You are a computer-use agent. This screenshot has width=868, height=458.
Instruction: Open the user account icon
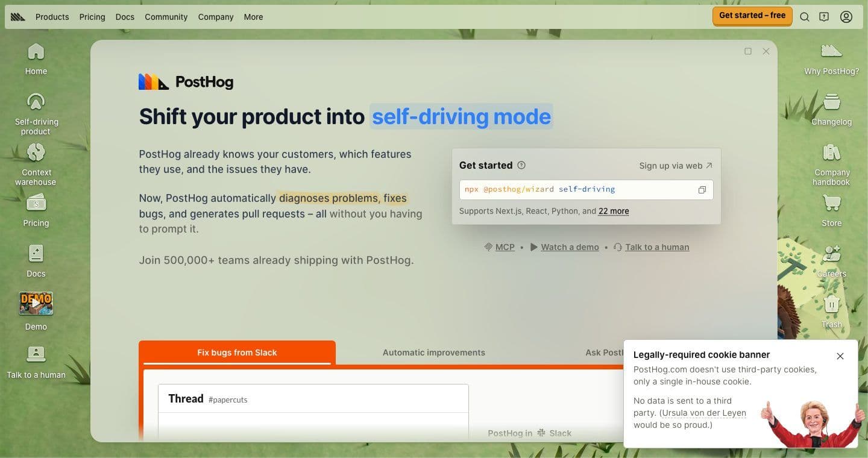[846, 17]
